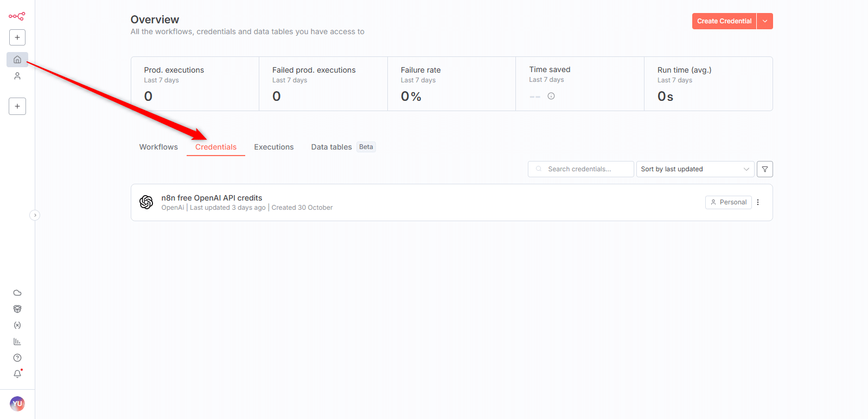
Task: Open the Sort by last updated dropdown
Action: pyautogui.click(x=694, y=169)
